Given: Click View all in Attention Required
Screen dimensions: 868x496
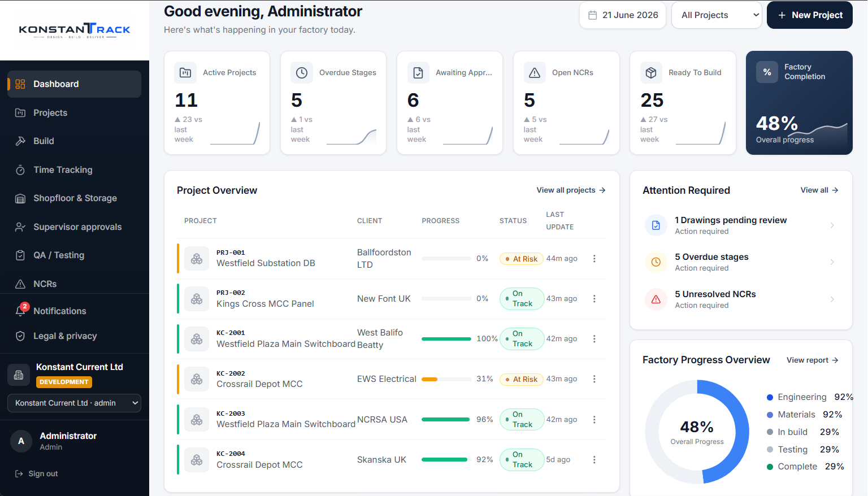Looking at the screenshot, I should point(819,190).
